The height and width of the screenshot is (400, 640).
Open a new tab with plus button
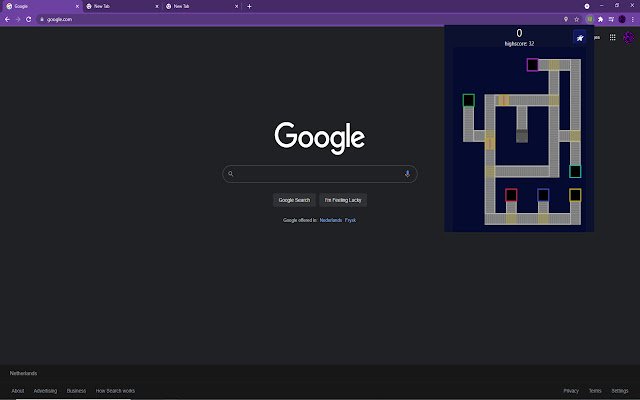point(249,6)
